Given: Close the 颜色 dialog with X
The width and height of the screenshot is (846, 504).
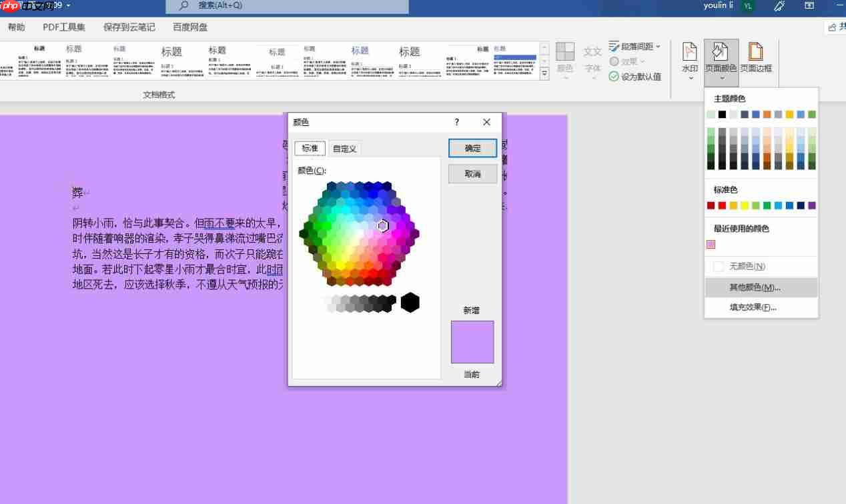Looking at the screenshot, I should point(486,122).
